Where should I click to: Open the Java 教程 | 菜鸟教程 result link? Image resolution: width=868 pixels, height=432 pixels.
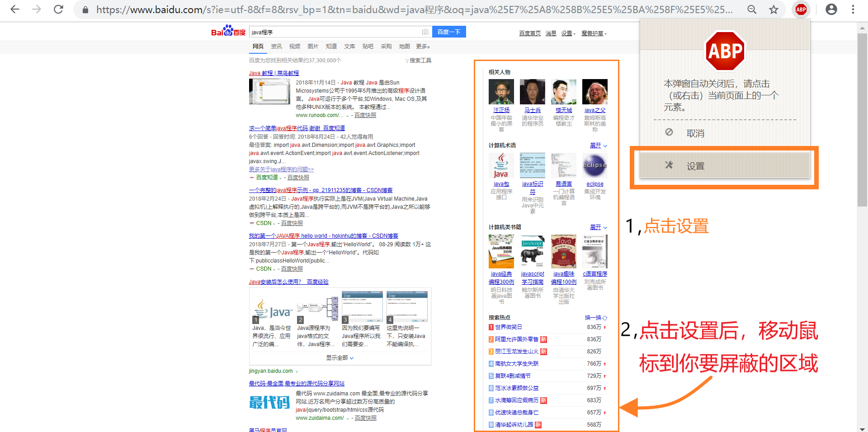[274, 73]
